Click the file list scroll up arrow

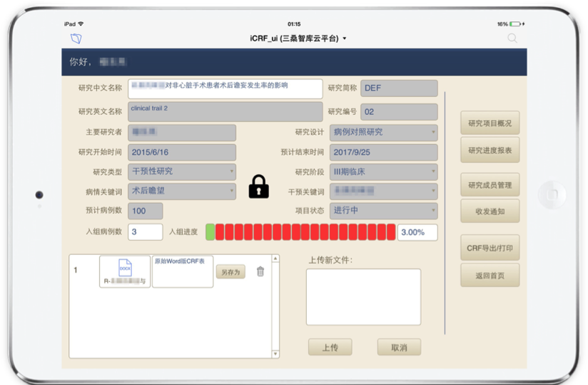(x=276, y=259)
